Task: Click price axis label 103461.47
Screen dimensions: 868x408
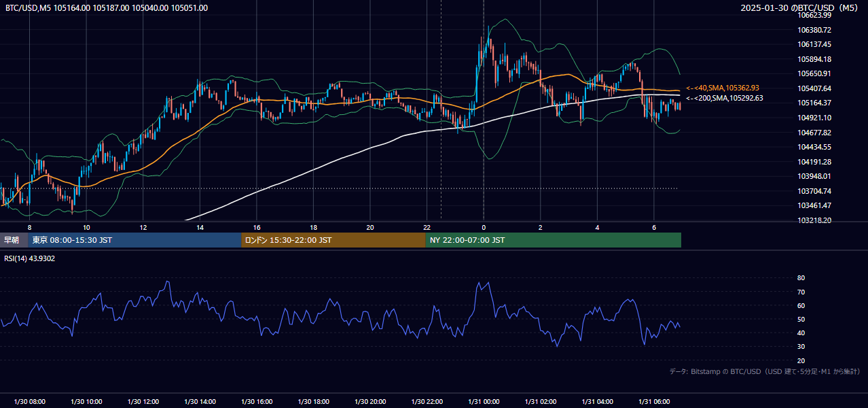Action: 814,205
